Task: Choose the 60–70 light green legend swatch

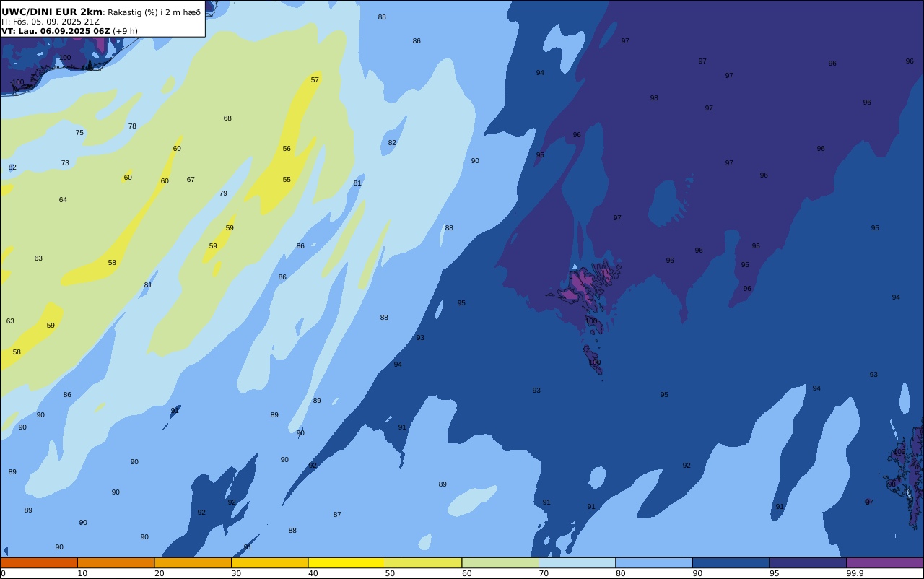Action: tap(500, 562)
